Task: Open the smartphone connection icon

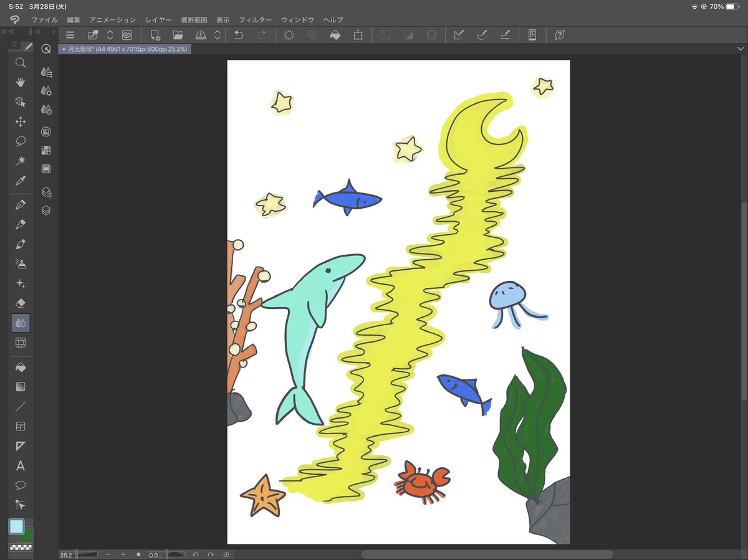Action: coord(532,35)
